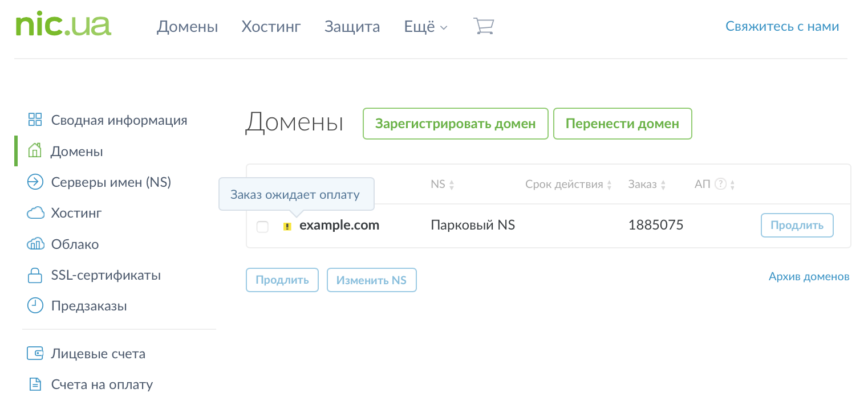Tick the checkbox next to example.com
Image resolution: width=868 pixels, height=405 pixels.
coord(262,227)
